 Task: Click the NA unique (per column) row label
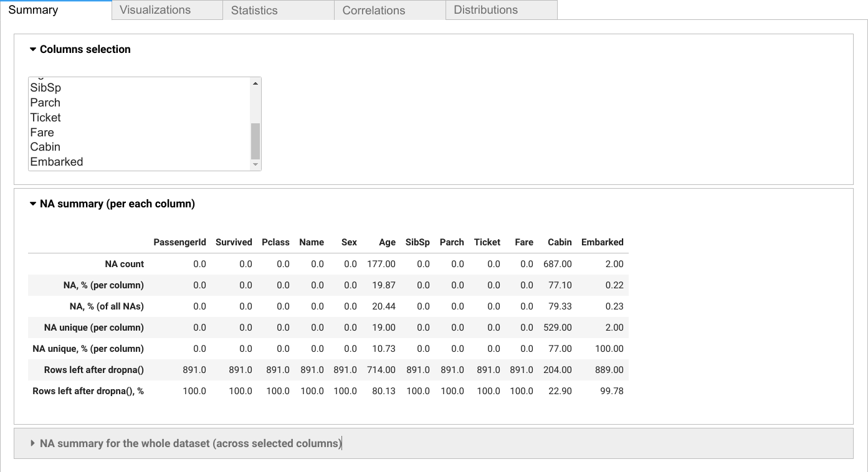(94, 328)
